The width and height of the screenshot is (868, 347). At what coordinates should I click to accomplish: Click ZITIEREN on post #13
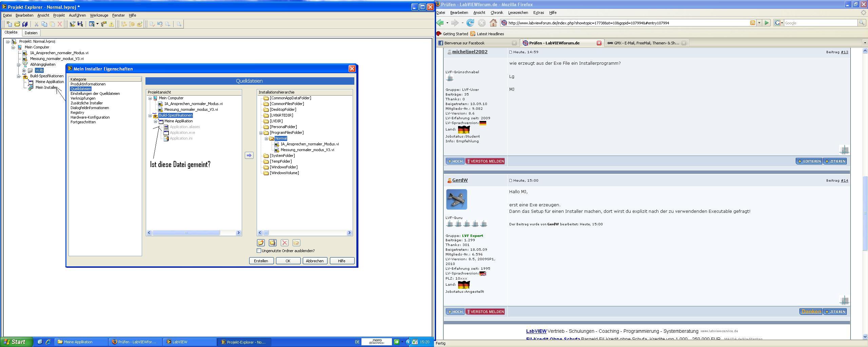[x=835, y=161]
